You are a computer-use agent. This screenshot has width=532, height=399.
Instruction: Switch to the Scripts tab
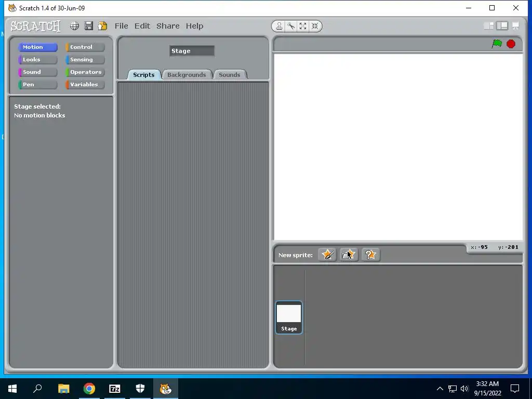143,75
